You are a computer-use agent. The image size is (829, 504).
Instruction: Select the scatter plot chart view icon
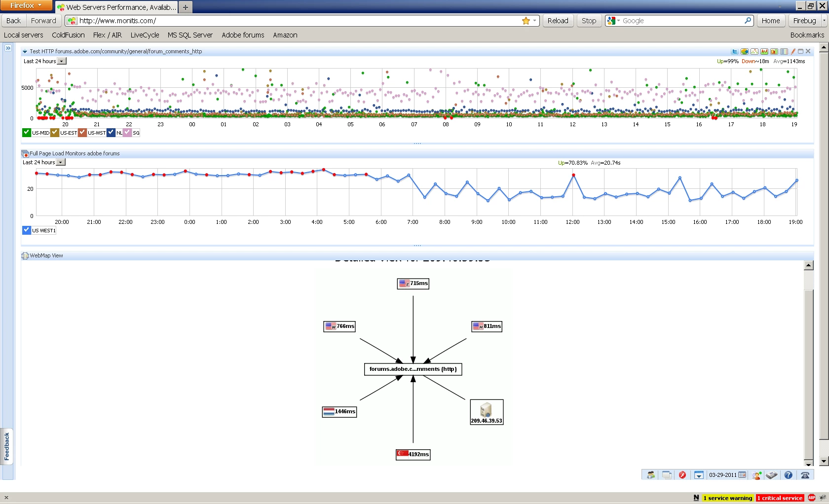pyautogui.click(x=754, y=51)
